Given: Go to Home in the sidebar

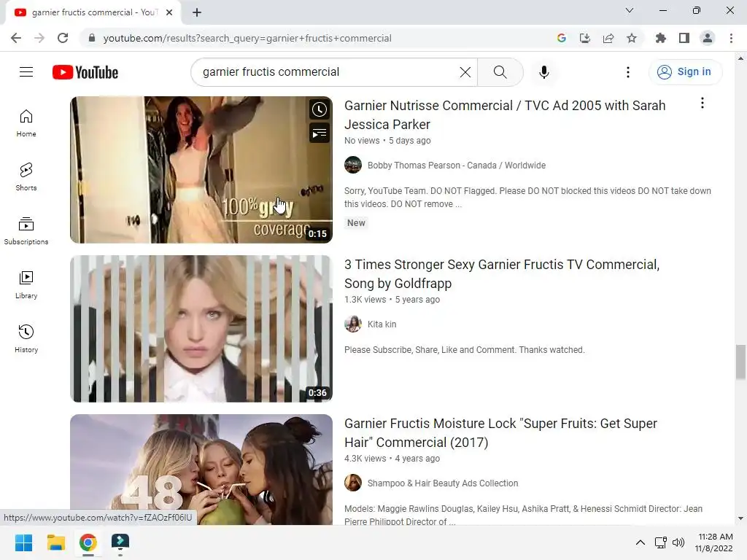Looking at the screenshot, I should pyautogui.click(x=26, y=123).
